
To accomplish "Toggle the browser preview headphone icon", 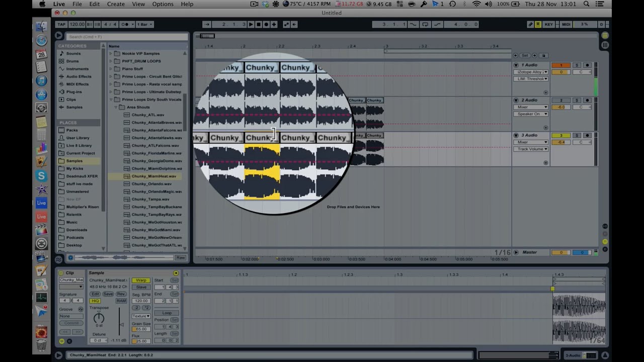I will pos(70,257).
